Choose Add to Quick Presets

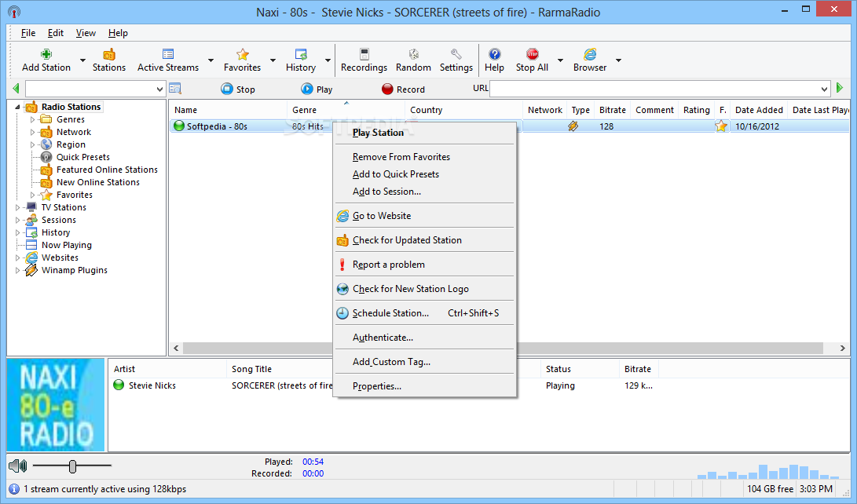(425, 174)
